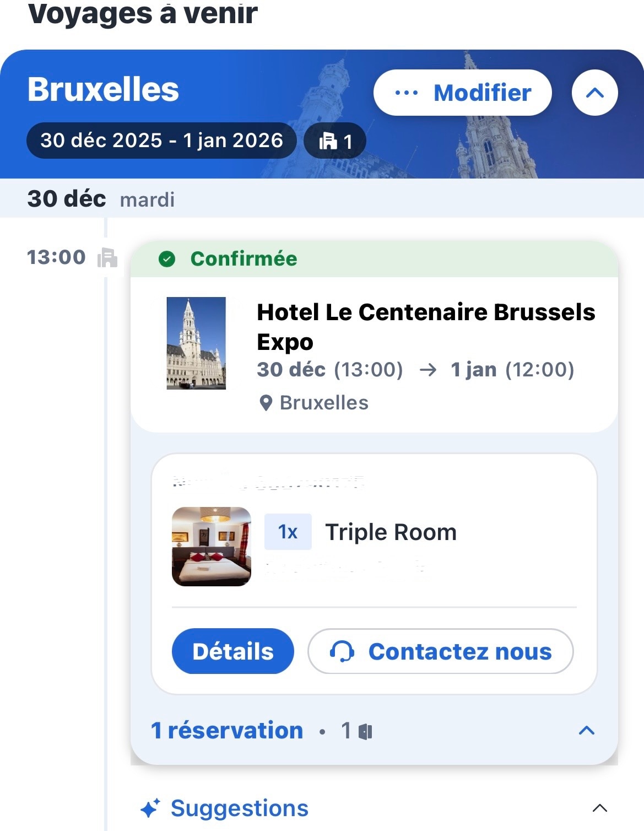Select the 30 déc 2025 date range pill
The image size is (644, 831).
pyautogui.click(x=161, y=141)
